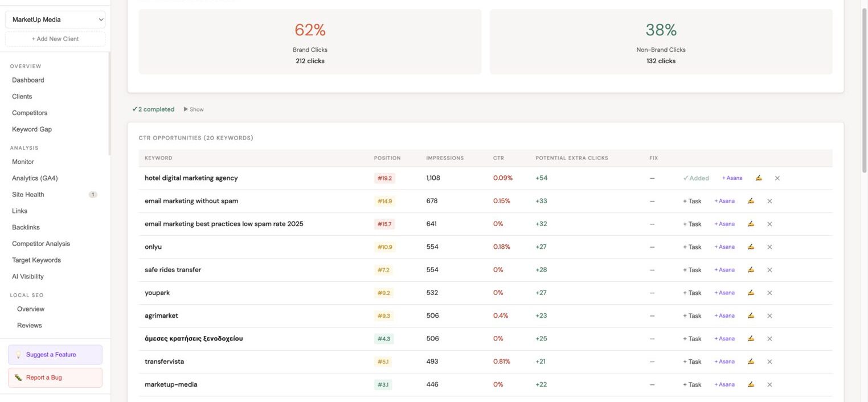
Task: Add hotel digital marketing agency to Asana
Action: click(732, 178)
